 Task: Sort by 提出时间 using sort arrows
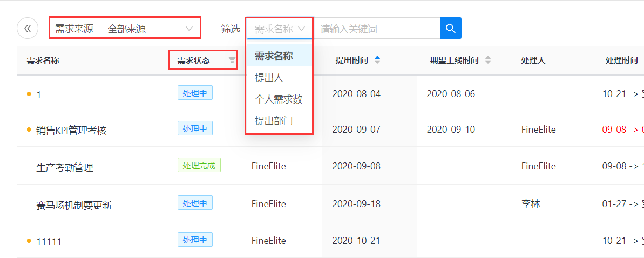click(x=377, y=60)
